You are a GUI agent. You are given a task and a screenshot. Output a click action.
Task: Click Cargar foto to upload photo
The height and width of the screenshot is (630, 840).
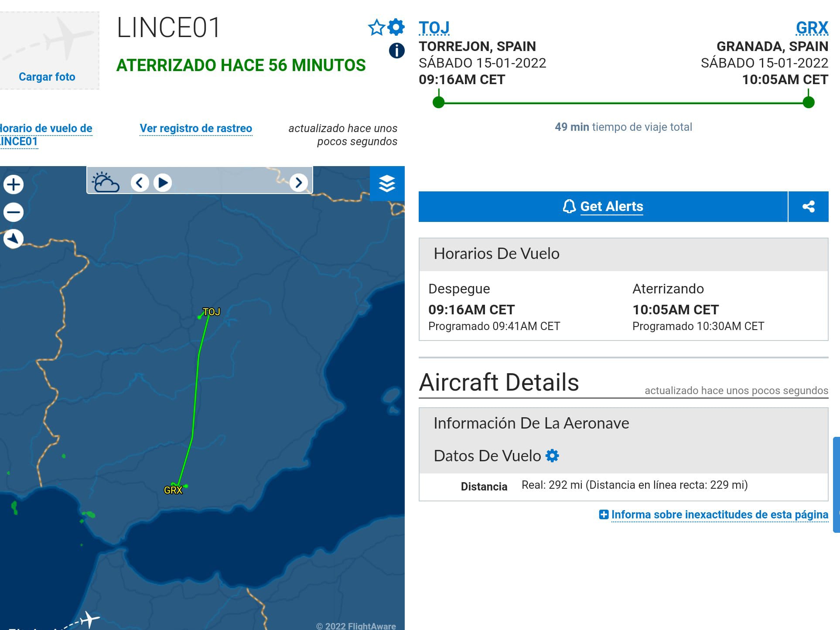coord(47,77)
